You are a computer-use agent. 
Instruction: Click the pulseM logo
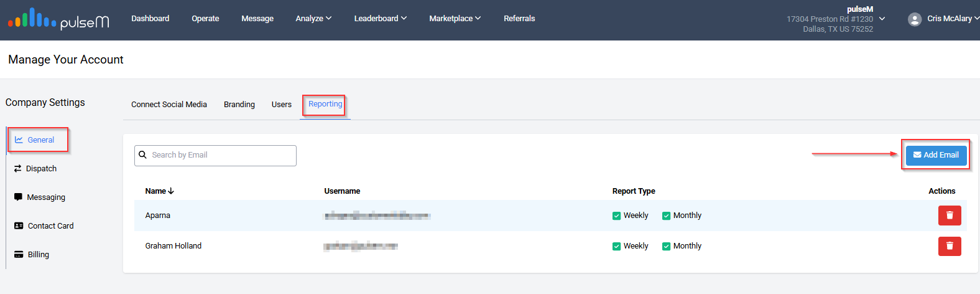click(x=58, y=20)
